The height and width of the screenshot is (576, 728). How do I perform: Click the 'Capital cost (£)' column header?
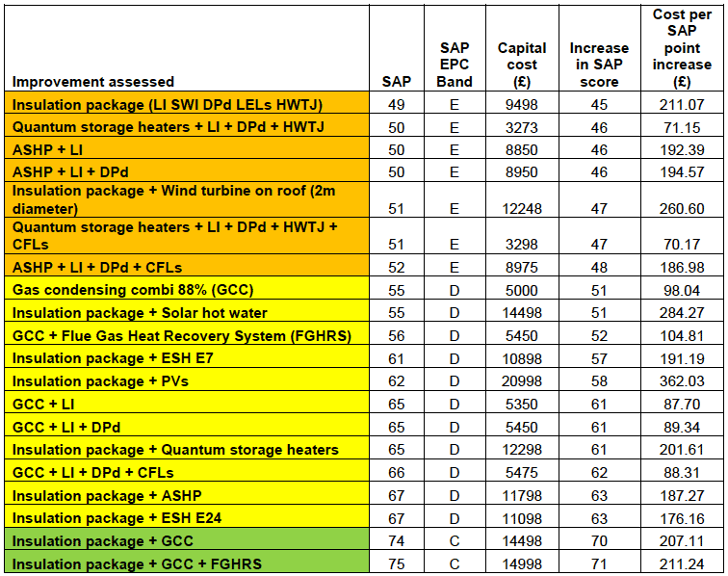[x=522, y=65]
